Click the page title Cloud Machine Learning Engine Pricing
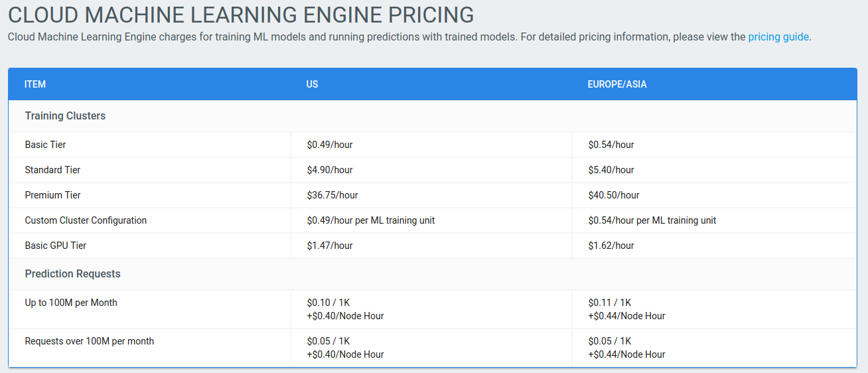The height and width of the screenshot is (373, 868). (x=241, y=15)
